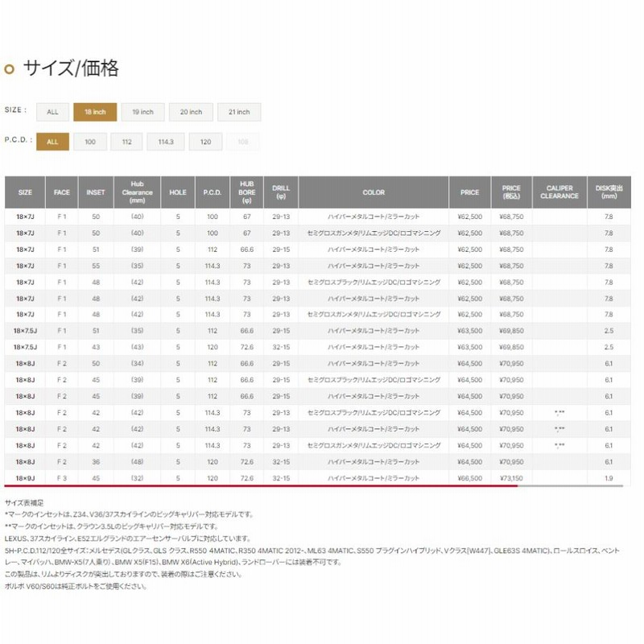Click the DISK突出 (mm) column header
The image size is (644, 644).
point(609,192)
